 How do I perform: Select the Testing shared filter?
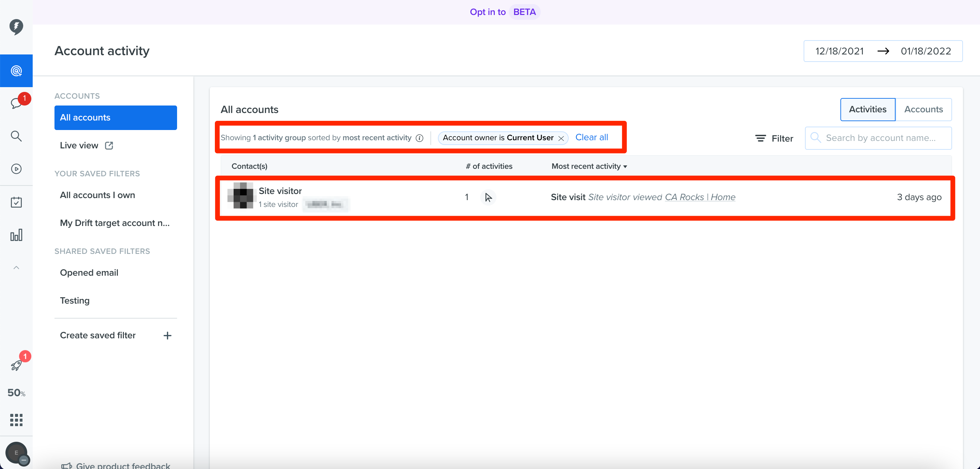click(75, 301)
